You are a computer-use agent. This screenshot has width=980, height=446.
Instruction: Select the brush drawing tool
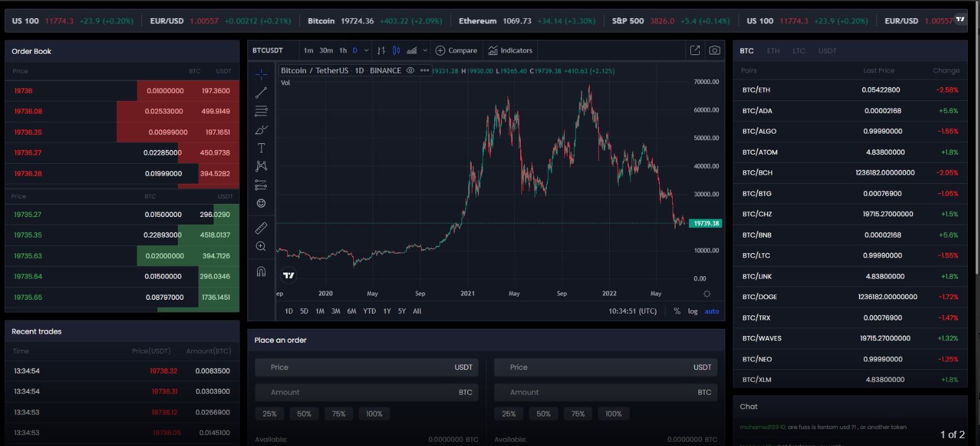pos(261,130)
